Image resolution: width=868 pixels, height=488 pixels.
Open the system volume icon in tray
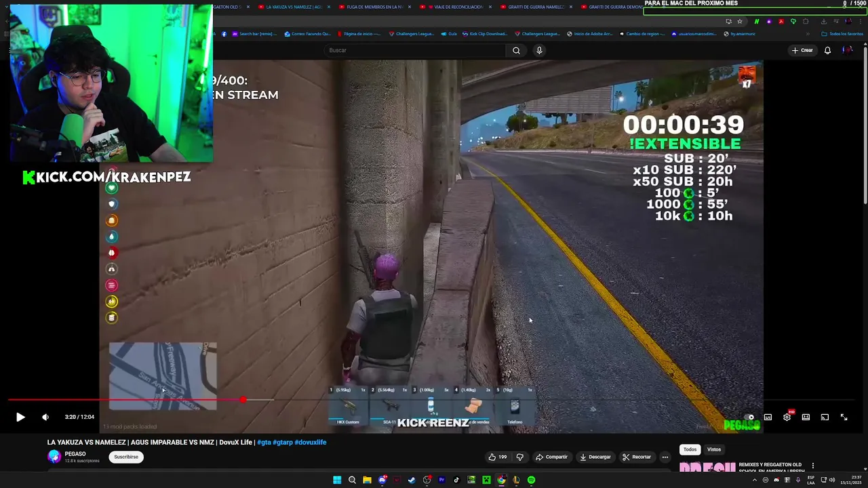pyautogui.click(x=832, y=480)
